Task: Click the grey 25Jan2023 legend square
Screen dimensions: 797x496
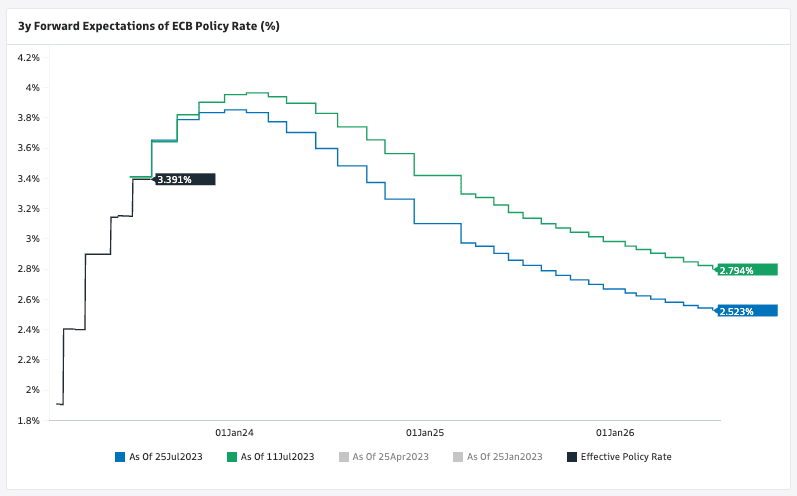Action: pos(458,457)
